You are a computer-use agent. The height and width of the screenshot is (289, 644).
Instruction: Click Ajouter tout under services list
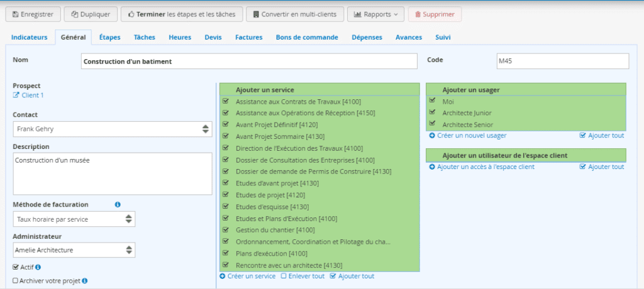click(352, 276)
